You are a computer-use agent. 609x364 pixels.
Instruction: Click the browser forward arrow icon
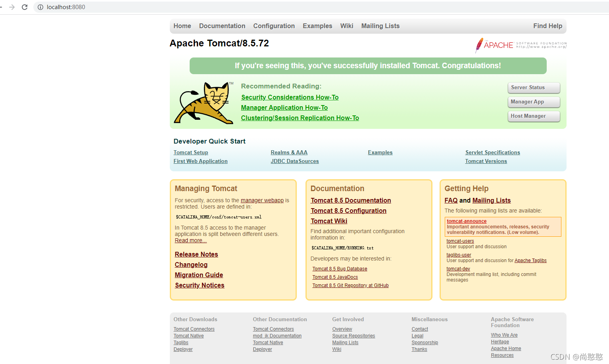click(x=12, y=7)
